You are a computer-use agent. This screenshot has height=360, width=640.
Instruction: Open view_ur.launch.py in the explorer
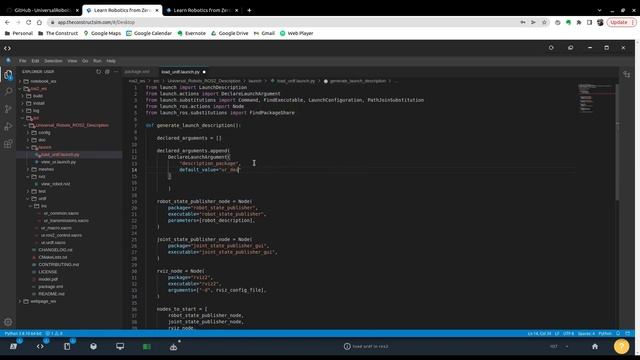(x=58, y=162)
